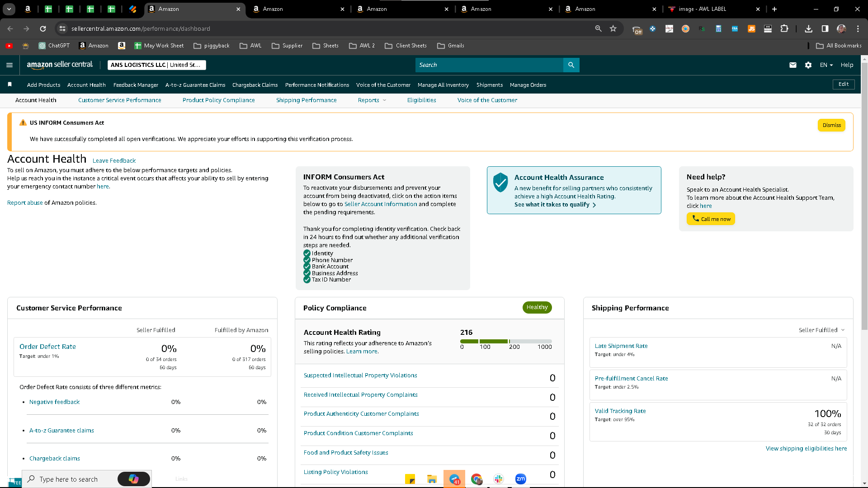Open the settings gear icon

point(808,65)
